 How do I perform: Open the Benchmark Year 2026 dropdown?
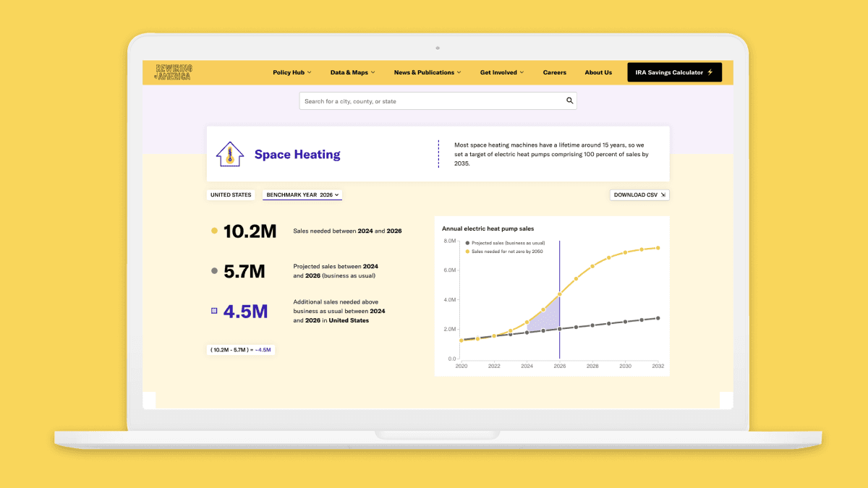coord(302,195)
